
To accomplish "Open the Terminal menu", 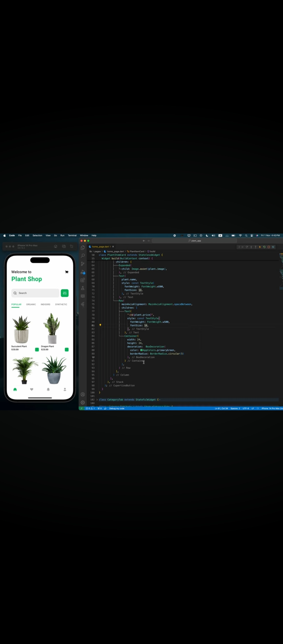I will coord(72,236).
